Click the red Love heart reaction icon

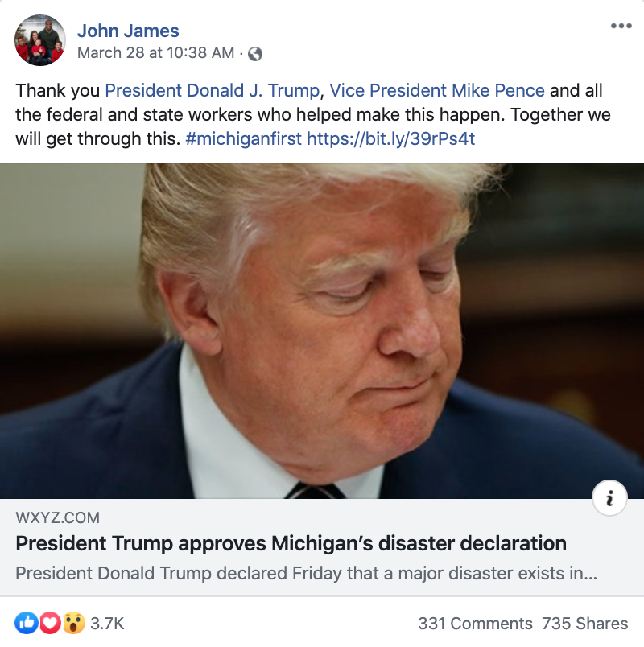click(50, 623)
